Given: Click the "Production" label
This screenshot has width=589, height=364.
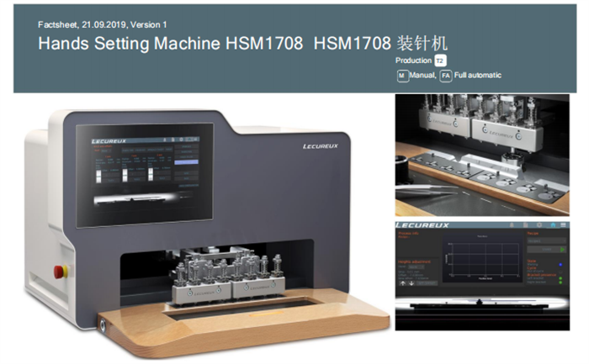Looking at the screenshot, I should (413, 61).
